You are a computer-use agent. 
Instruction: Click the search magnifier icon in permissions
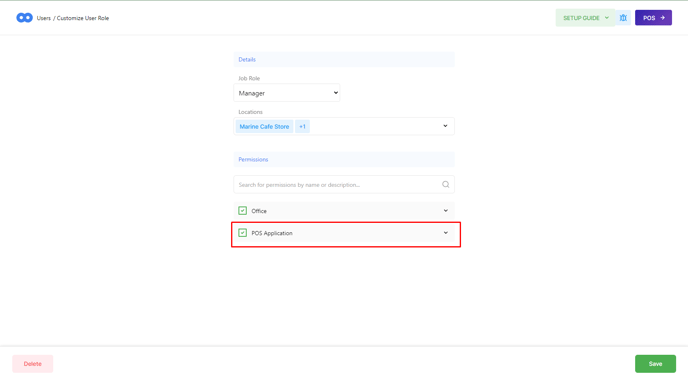pyautogui.click(x=445, y=185)
